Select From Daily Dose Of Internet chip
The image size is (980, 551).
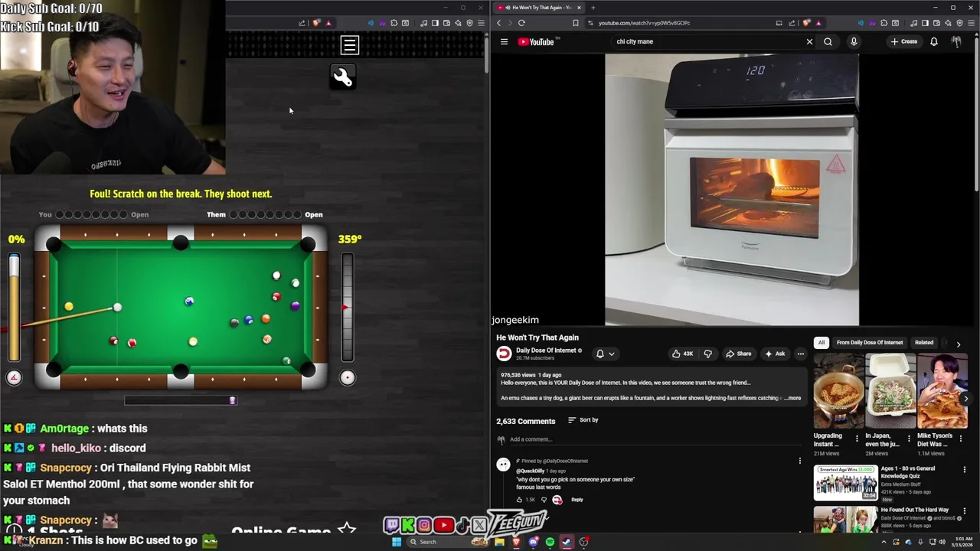(870, 343)
